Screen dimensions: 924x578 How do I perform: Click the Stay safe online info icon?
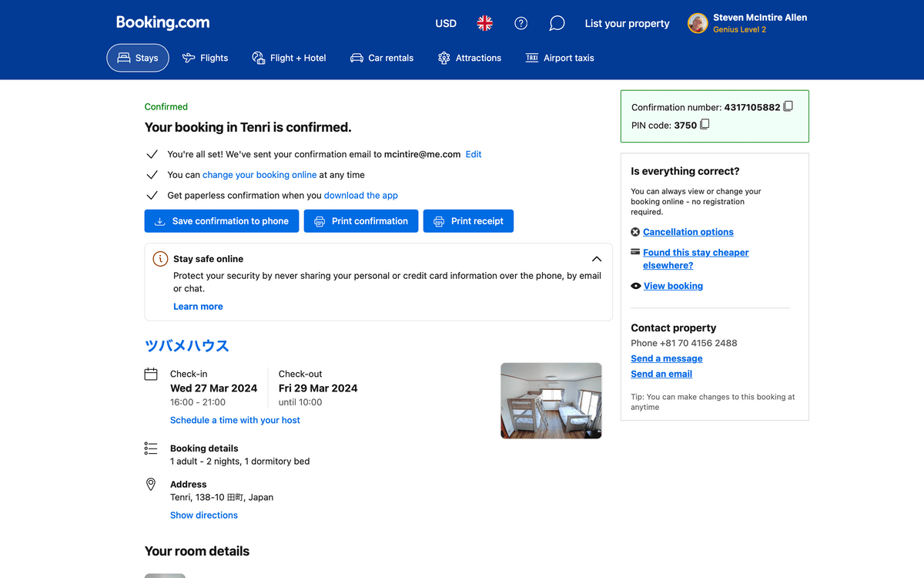[160, 259]
